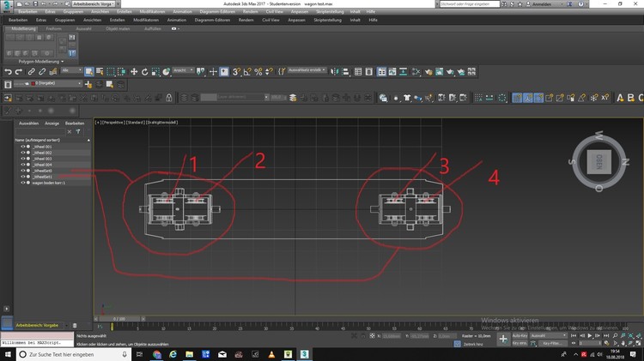Image resolution: width=644 pixels, height=361 pixels.
Task: Activate the Select Object tool
Action: pyautogui.click(x=88, y=72)
